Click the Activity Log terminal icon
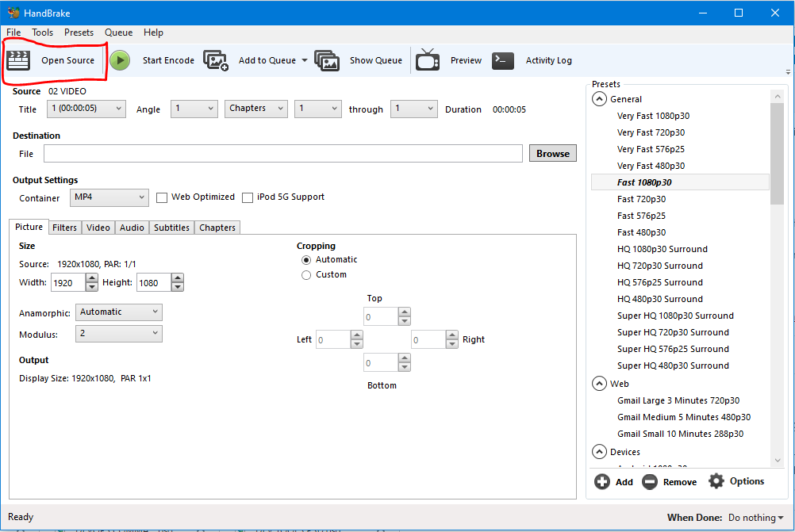 [x=503, y=60]
